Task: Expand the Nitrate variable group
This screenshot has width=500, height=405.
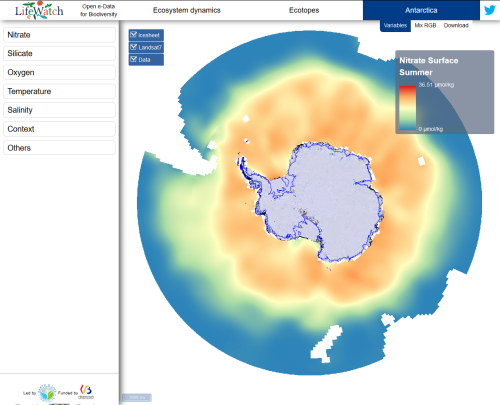Action: pyautogui.click(x=59, y=35)
